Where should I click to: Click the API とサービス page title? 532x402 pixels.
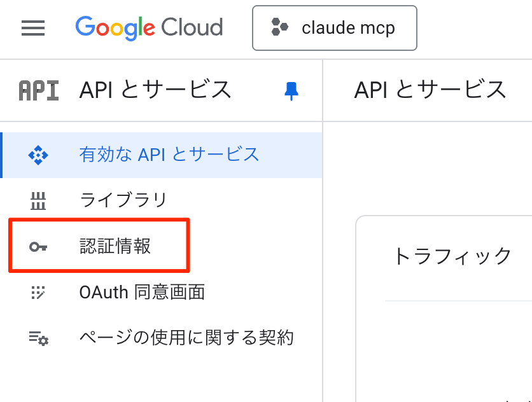[x=430, y=91]
